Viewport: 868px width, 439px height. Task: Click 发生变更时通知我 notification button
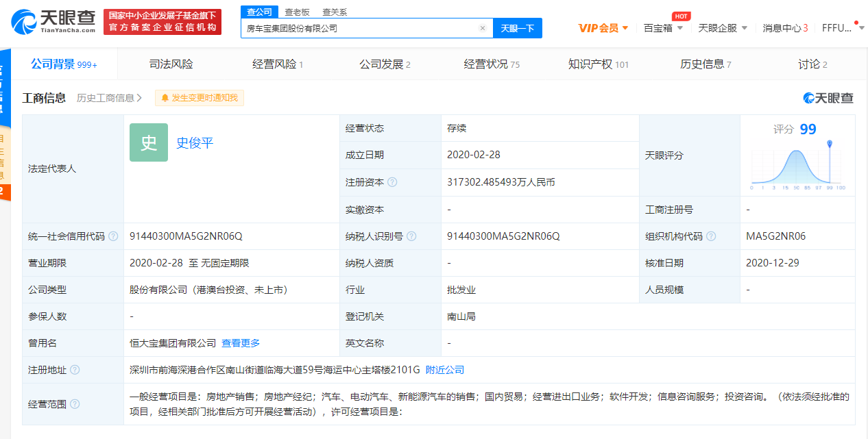click(200, 98)
